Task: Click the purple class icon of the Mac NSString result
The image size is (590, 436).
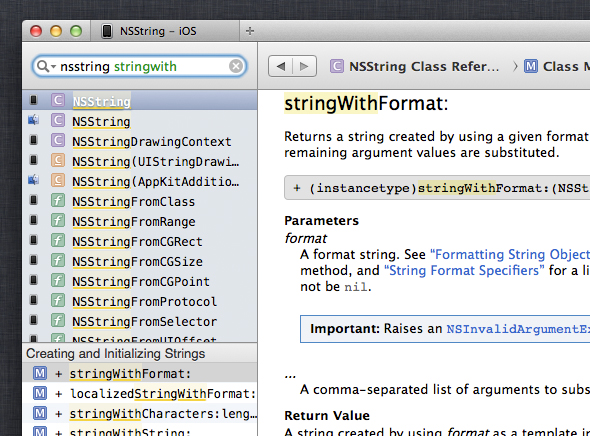Action: point(58,121)
